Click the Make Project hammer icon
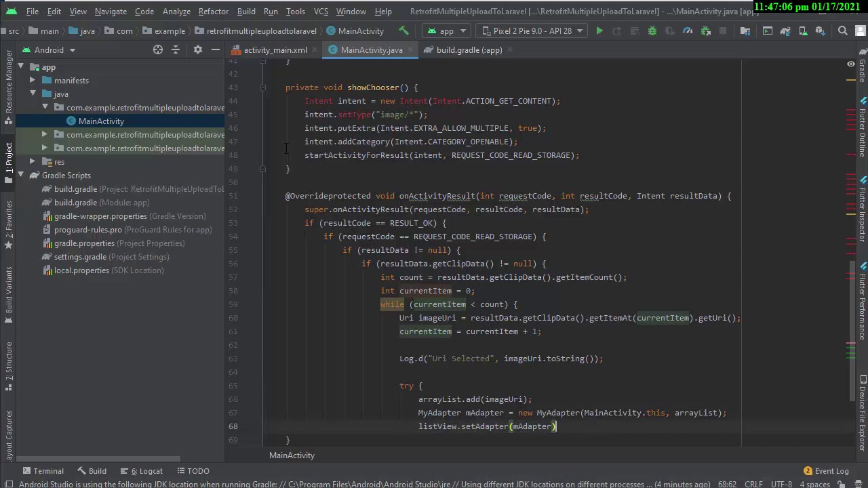 coord(403,30)
